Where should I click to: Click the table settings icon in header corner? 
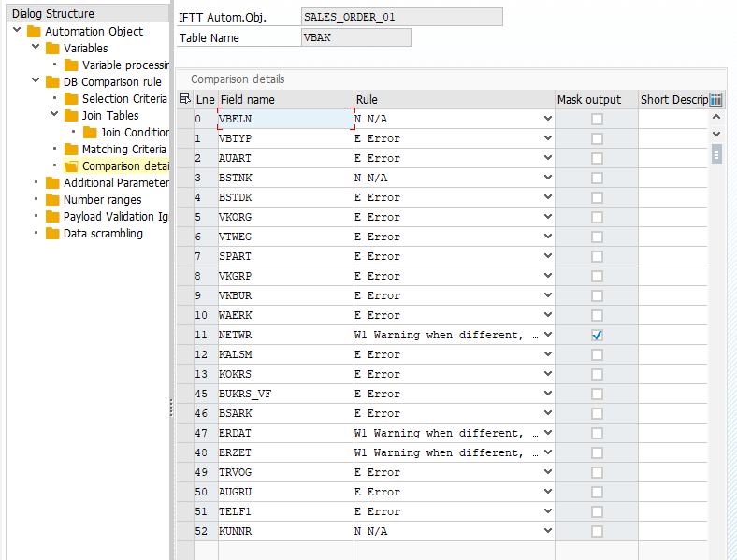pos(716,100)
